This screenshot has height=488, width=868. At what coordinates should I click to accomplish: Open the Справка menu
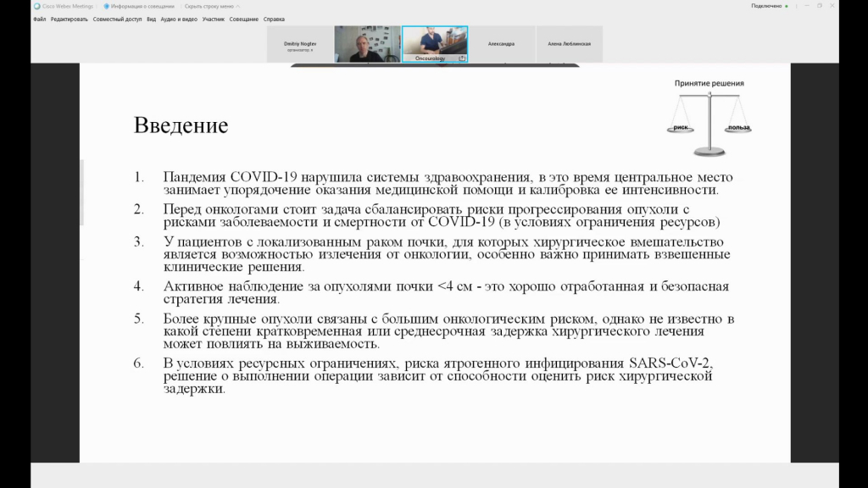(275, 19)
